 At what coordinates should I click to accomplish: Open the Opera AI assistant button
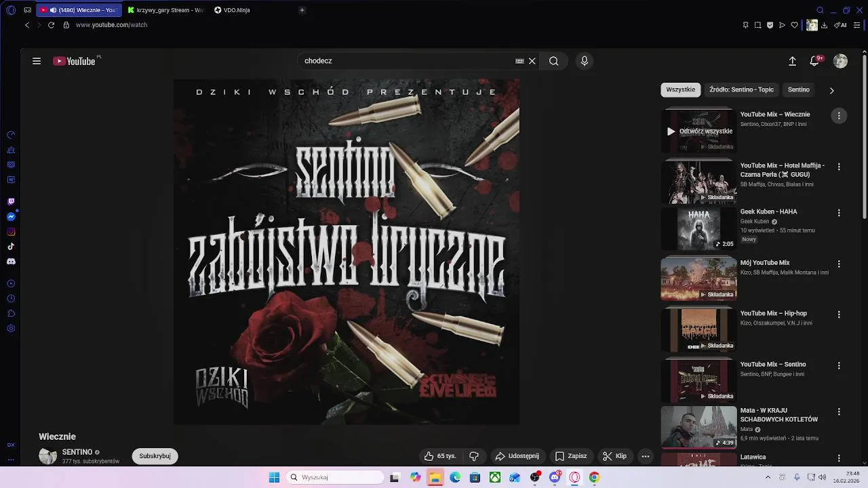[840, 25]
